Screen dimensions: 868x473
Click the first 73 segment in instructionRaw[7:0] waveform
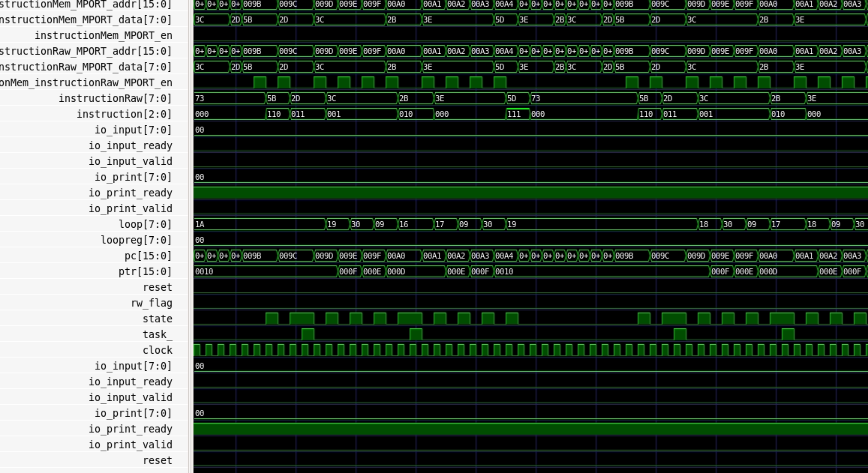229,98
